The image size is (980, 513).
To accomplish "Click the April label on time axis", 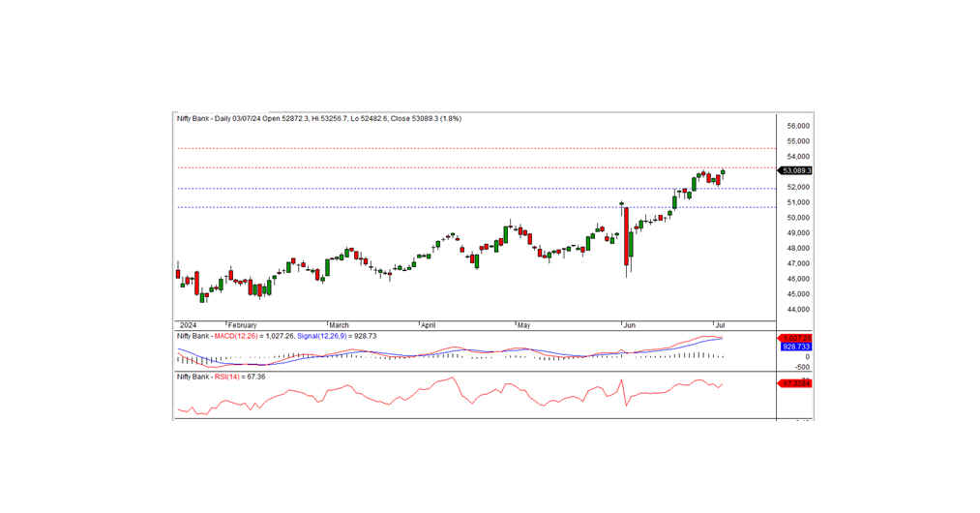I will pyautogui.click(x=429, y=325).
